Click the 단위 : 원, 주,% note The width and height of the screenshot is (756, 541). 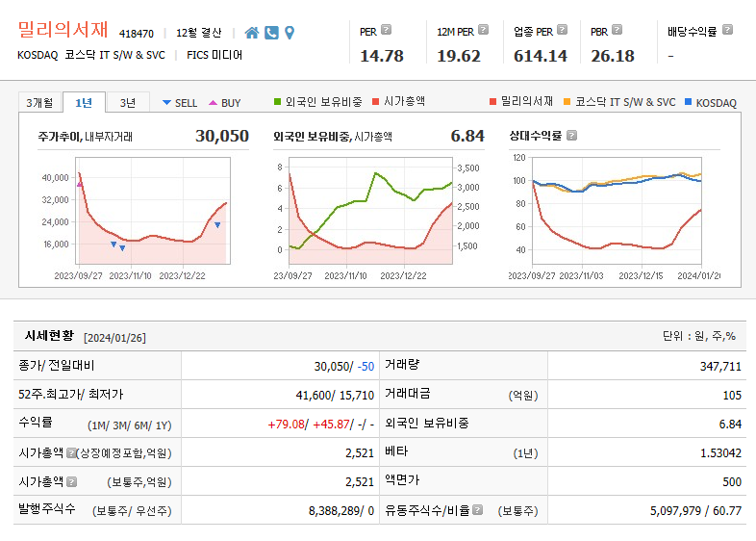(699, 336)
